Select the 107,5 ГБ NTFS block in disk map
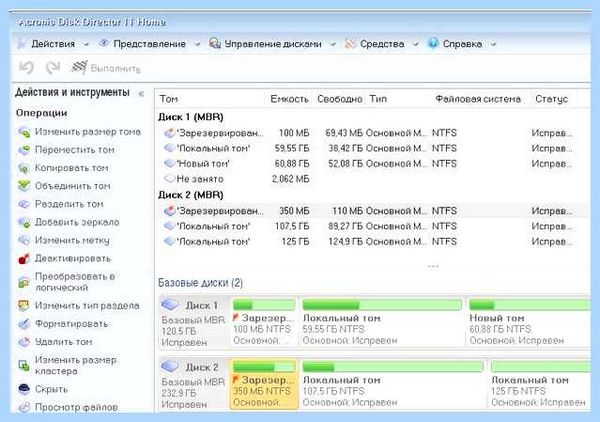Screen dimensions: 600x422 393,384
